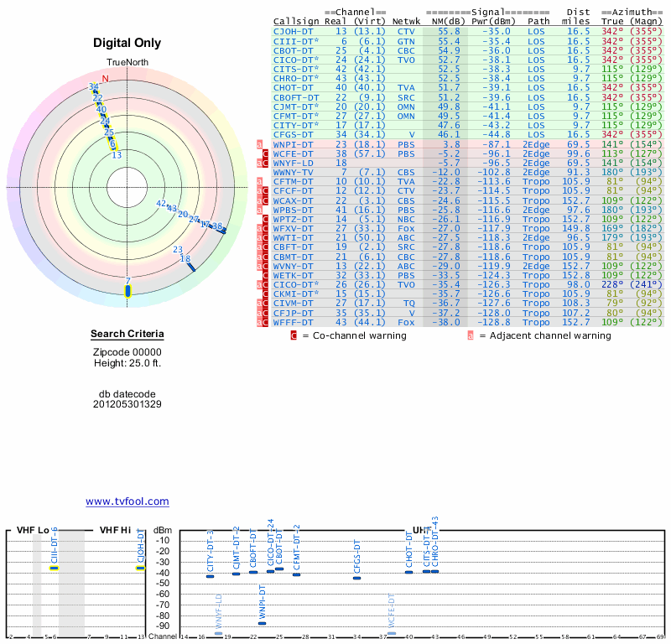Click the channel 18 marker on the radar

coord(190,266)
